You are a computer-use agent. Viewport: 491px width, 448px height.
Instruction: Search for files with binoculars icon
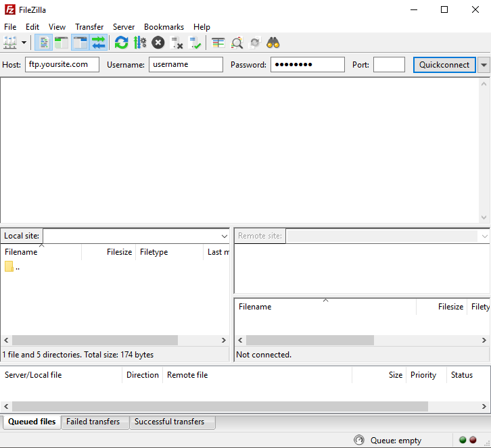tap(273, 43)
